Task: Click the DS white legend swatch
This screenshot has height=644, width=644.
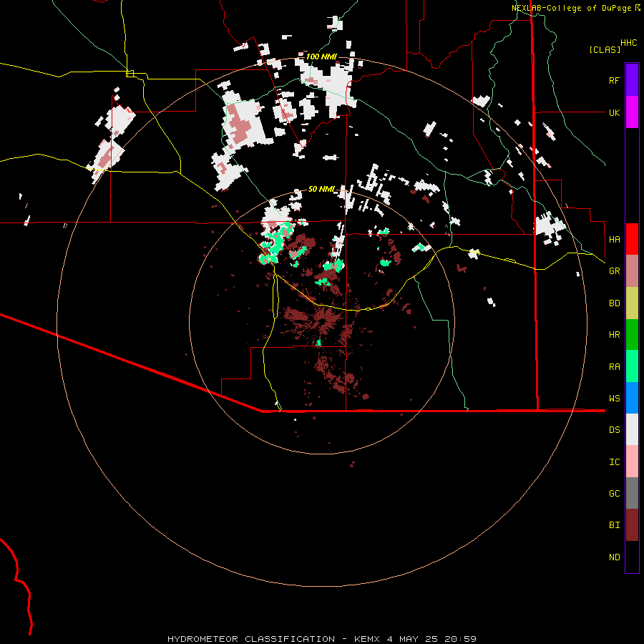Action: tap(632, 429)
